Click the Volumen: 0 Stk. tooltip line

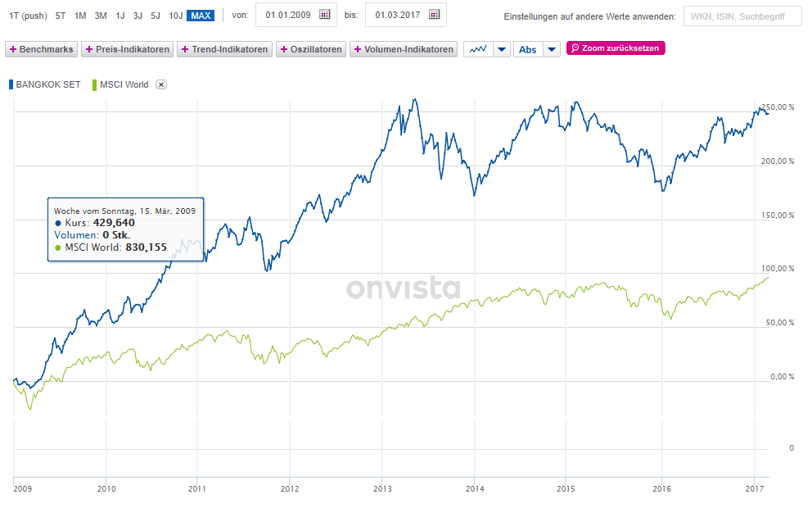(x=92, y=235)
